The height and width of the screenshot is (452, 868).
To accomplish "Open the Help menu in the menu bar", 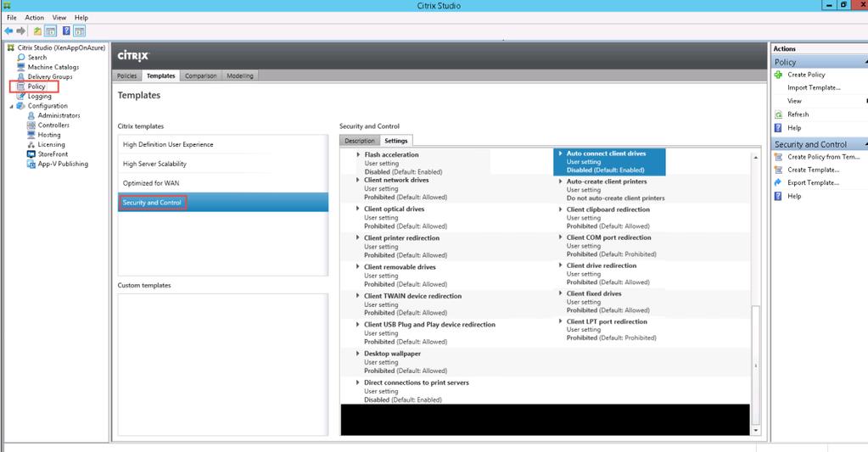I will pos(81,18).
